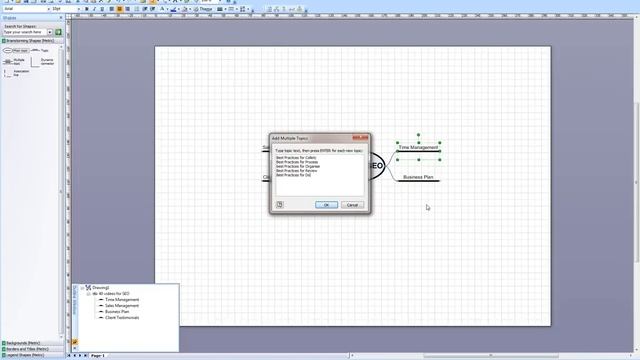The height and width of the screenshot is (360, 640).
Task: Click the help icon in the dialog
Action: point(280,204)
